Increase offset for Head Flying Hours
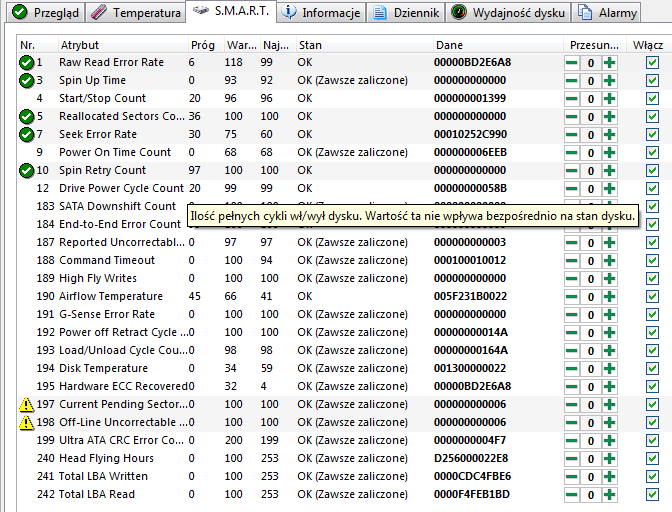Viewport: 672px width, 512px height. [x=609, y=459]
